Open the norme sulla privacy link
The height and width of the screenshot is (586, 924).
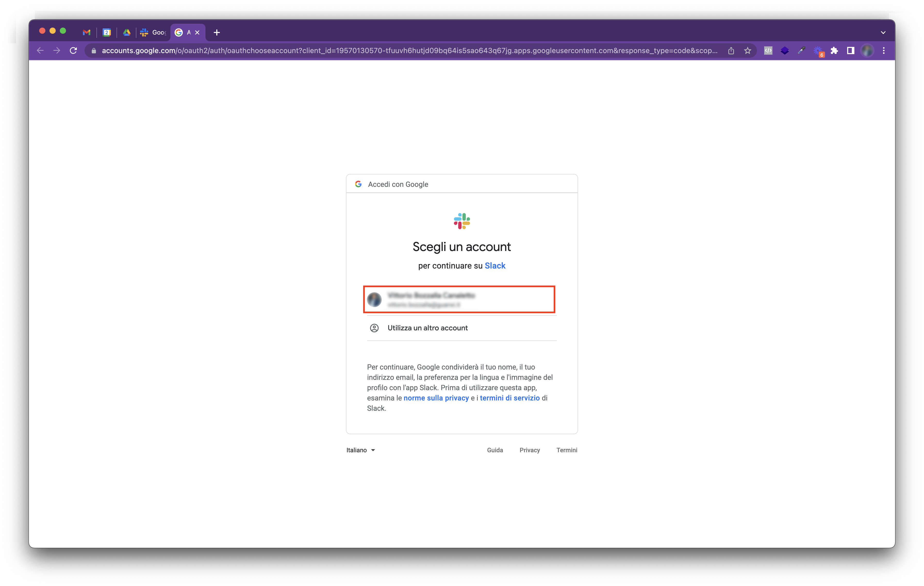(x=436, y=398)
